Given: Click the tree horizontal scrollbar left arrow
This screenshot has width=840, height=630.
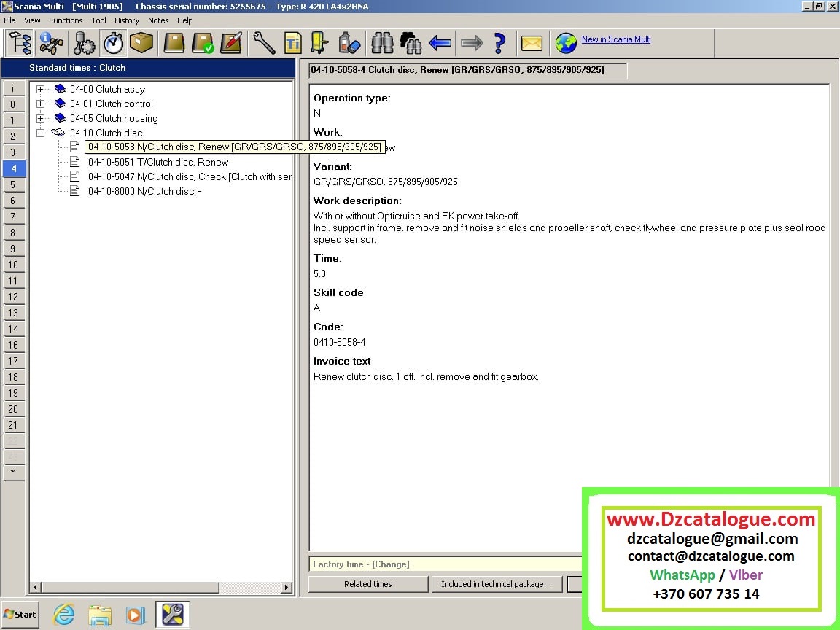Looking at the screenshot, I should [x=35, y=587].
